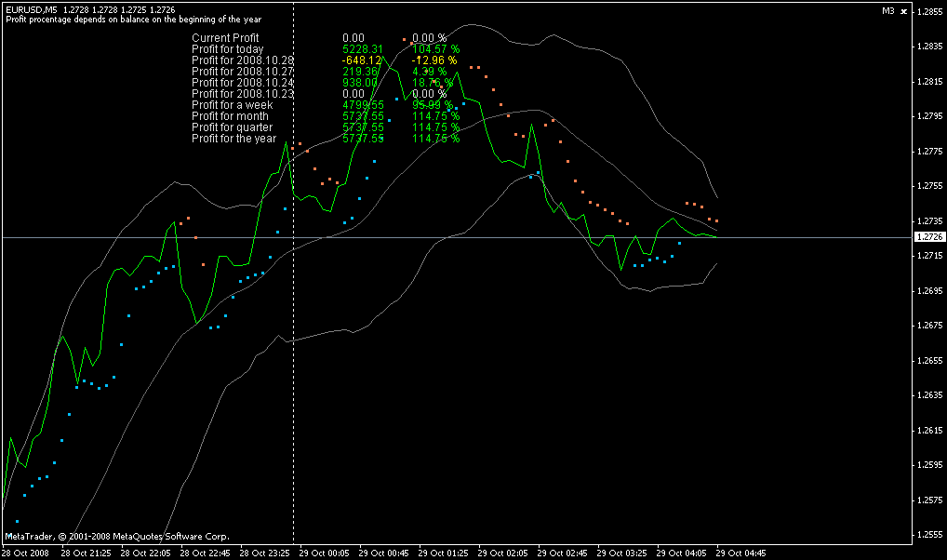Select the 'Profit for 2008.10.24' label

coord(243,83)
